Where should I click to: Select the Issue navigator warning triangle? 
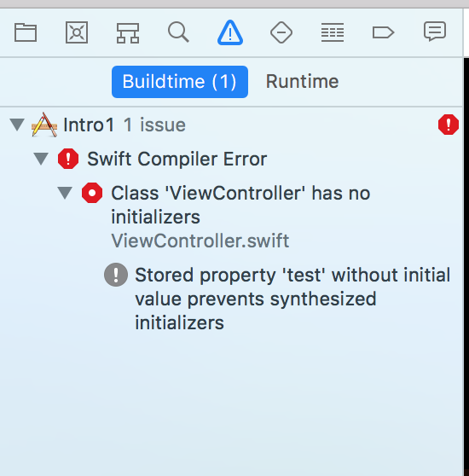[230, 32]
